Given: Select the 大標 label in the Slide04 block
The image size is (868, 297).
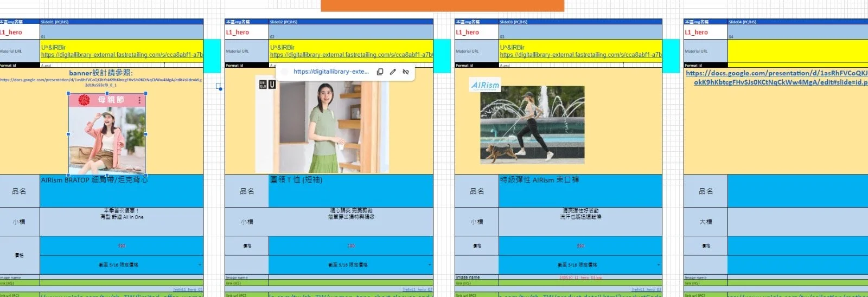Looking at the screenshot, I should tap(706, 222).
